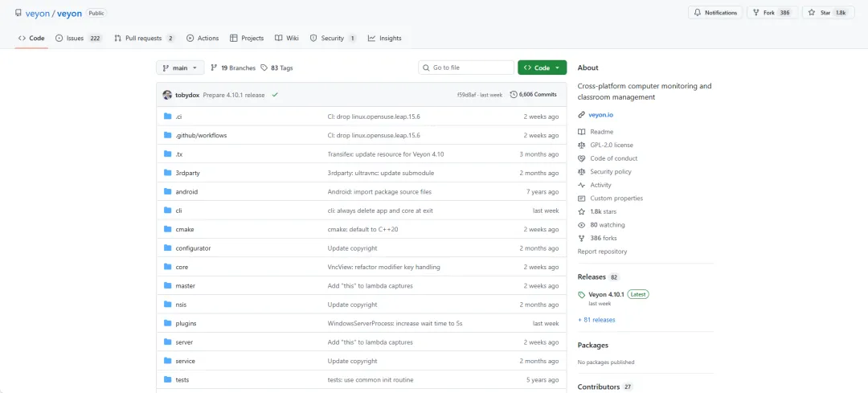Click the repository icon beside veyon/veyon

(18, 13)
